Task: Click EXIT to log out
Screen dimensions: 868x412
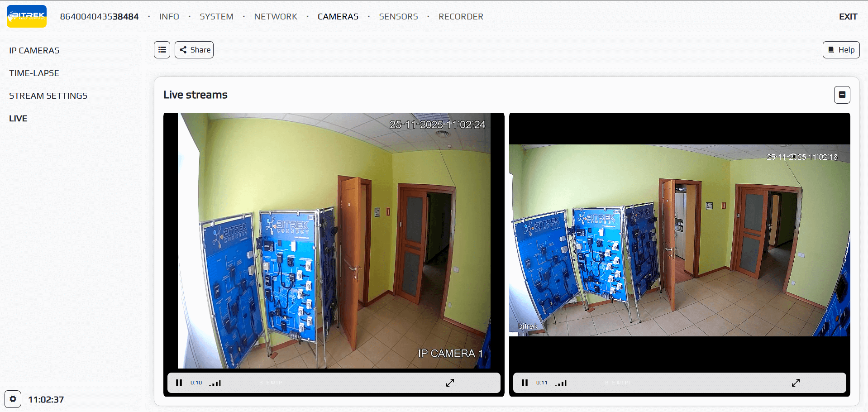Action: coord(848,17)
